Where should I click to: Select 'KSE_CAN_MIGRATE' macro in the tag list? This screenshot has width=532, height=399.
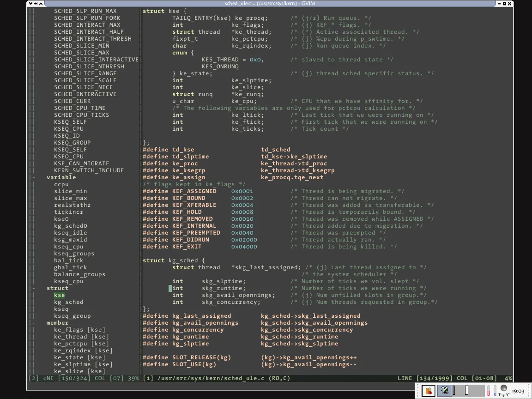(81, 163)
